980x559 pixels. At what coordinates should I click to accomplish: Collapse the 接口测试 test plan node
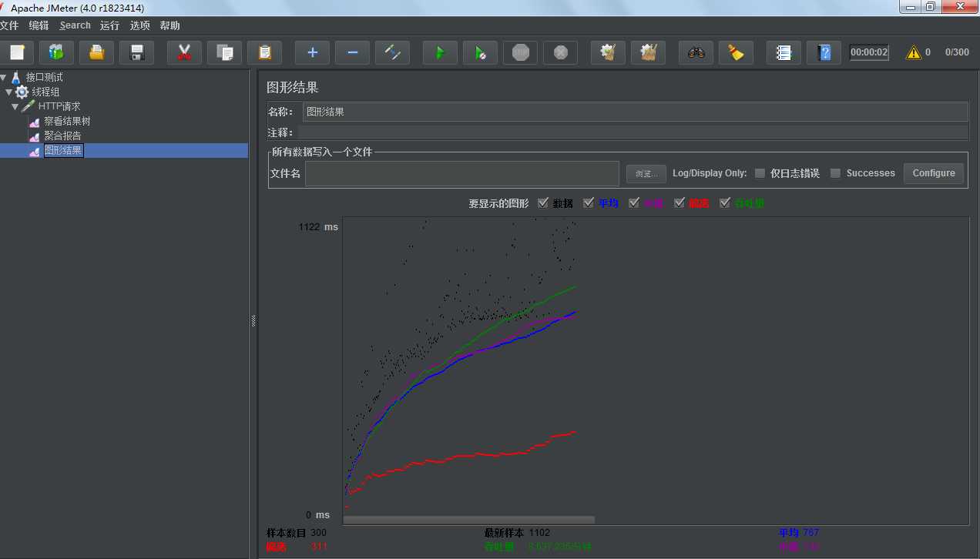4,76
